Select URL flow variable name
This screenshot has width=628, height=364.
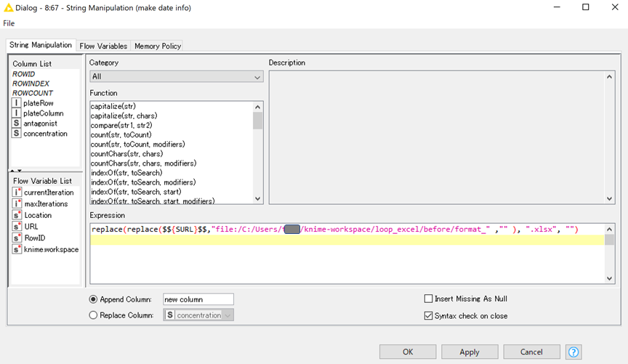(31, 227)
